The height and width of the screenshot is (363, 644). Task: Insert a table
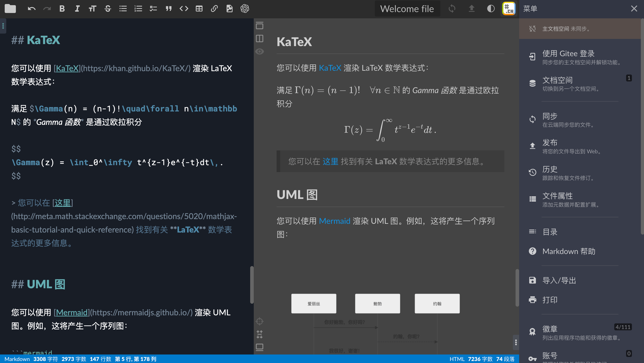coord(199,9)
